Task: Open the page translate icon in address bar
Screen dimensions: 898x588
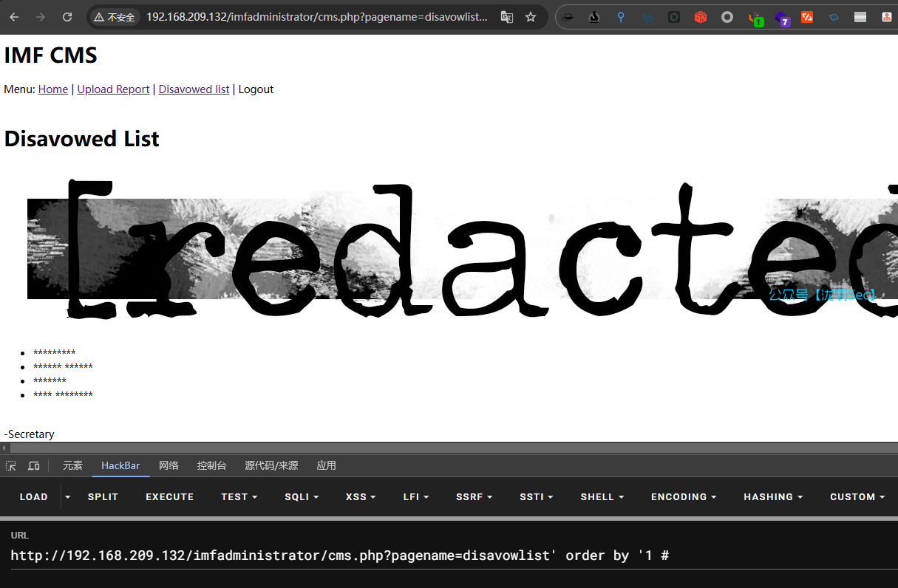Action: 506,17
